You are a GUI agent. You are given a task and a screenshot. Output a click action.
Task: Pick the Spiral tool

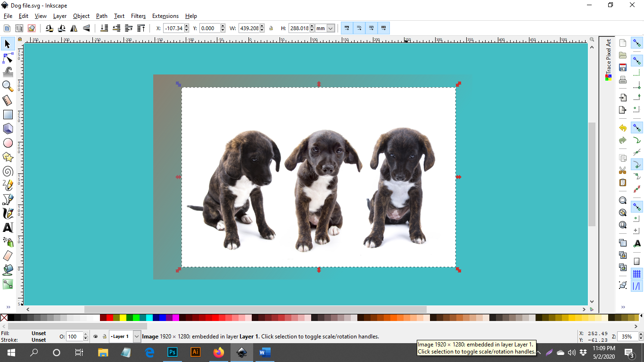pos(8,171)
